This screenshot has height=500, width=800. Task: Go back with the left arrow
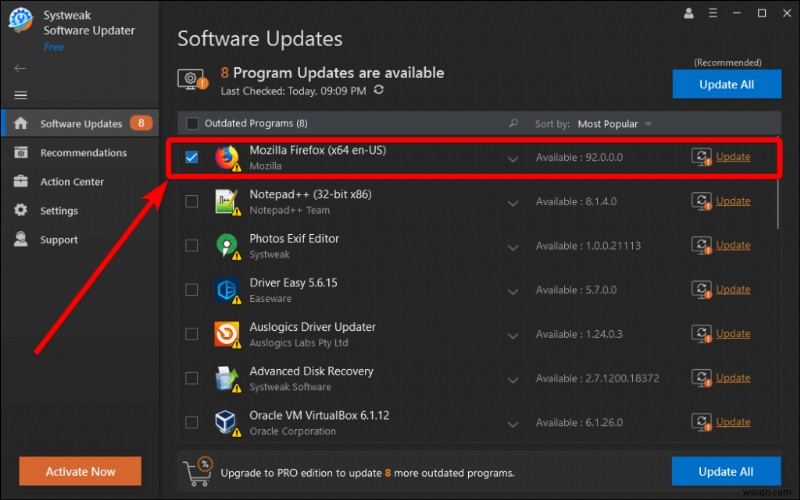click(20, 68)
